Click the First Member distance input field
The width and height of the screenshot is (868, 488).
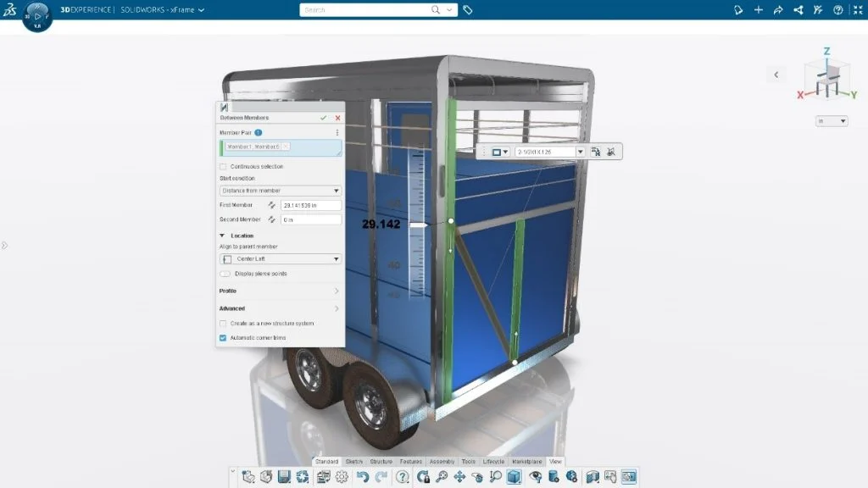310,205
